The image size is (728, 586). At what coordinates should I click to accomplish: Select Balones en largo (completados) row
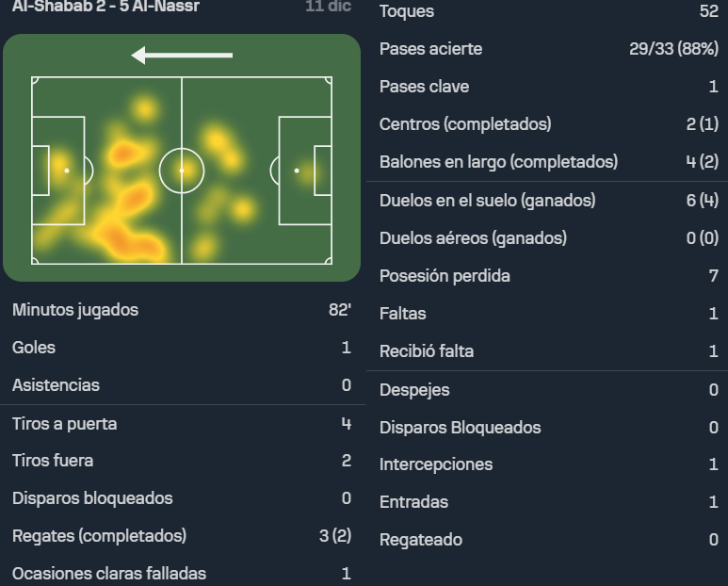(549, 162)
